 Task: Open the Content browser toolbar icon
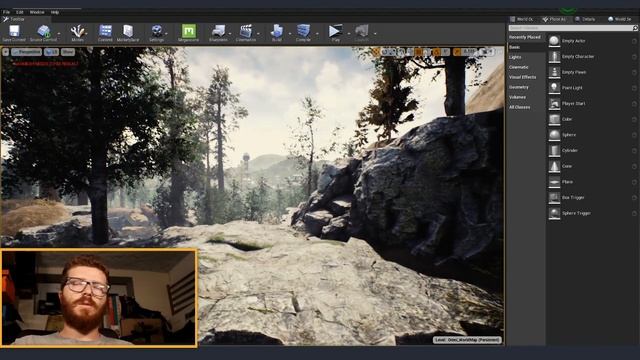(x=105, y=31)
